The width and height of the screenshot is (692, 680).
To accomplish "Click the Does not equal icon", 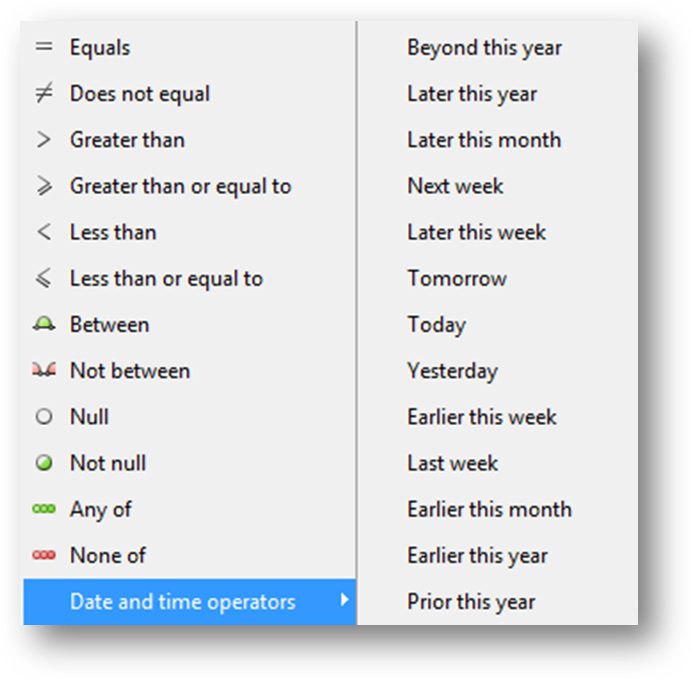I will pos(44,93).
